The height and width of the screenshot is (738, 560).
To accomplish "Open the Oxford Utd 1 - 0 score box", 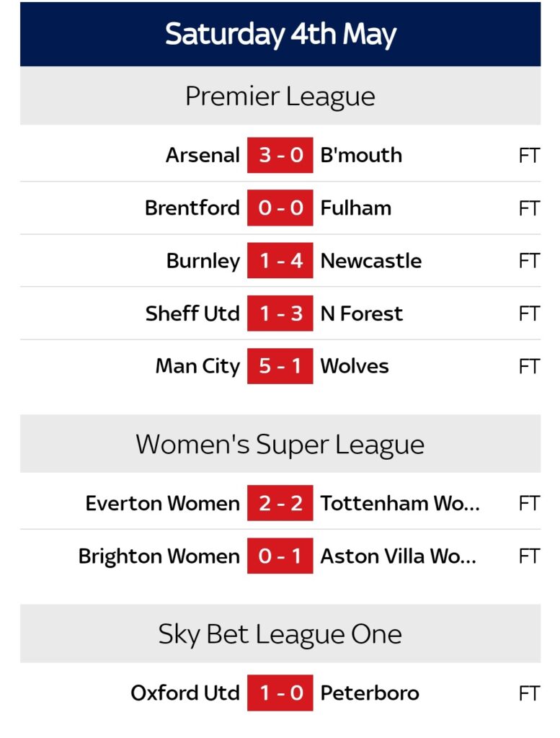I will (x=280, y=693).
